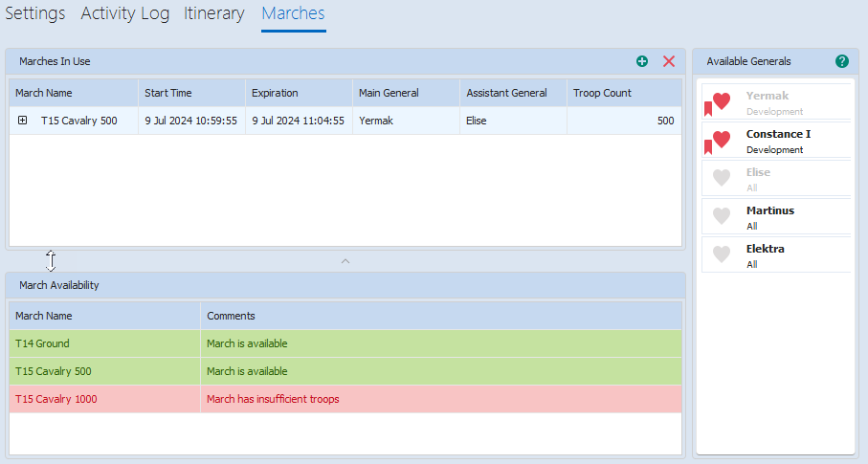
Task: Click the Expiration column header
Action: (x=275, y=93)
